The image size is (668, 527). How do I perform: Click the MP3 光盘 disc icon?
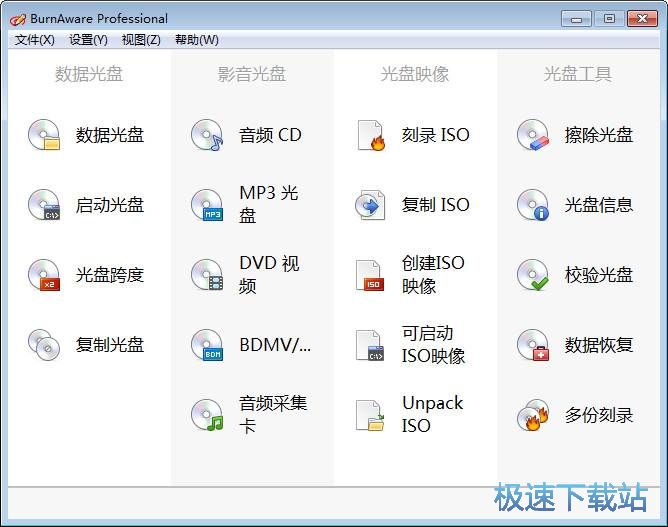coord(207,204)
